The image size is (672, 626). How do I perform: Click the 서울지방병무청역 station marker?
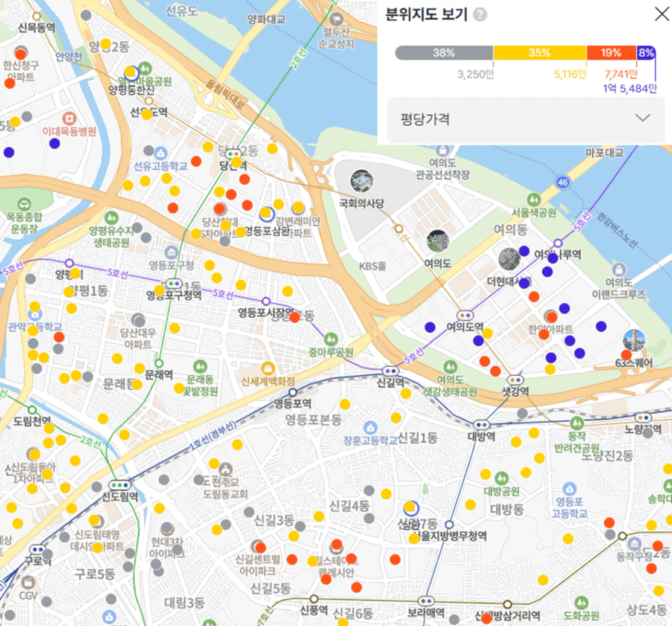(449, 524)
